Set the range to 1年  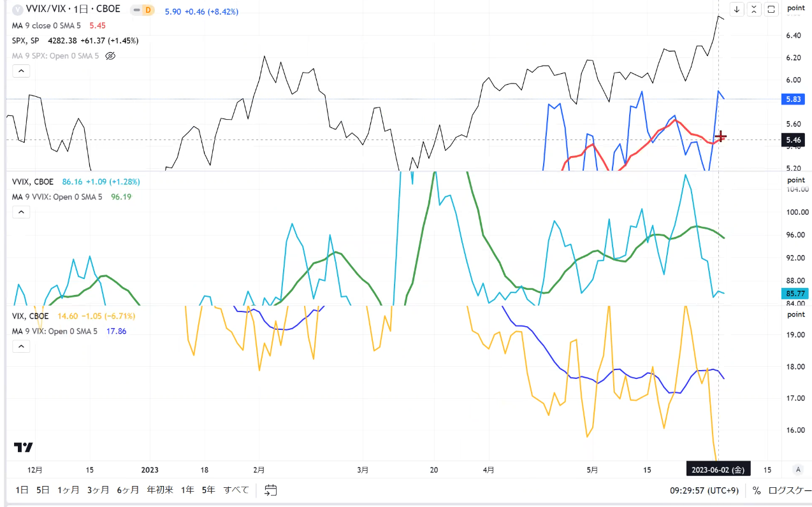click(x=187, y=490)
